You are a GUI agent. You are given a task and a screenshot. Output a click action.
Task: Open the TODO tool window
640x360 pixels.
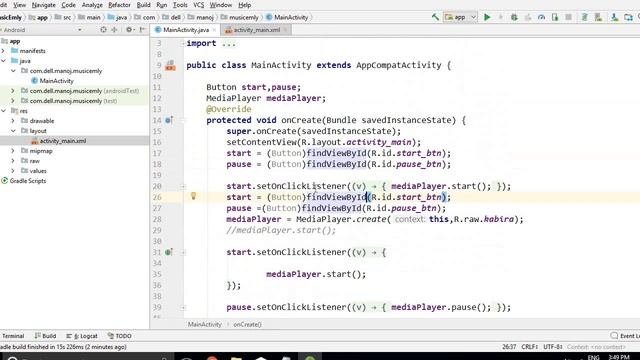120,336
